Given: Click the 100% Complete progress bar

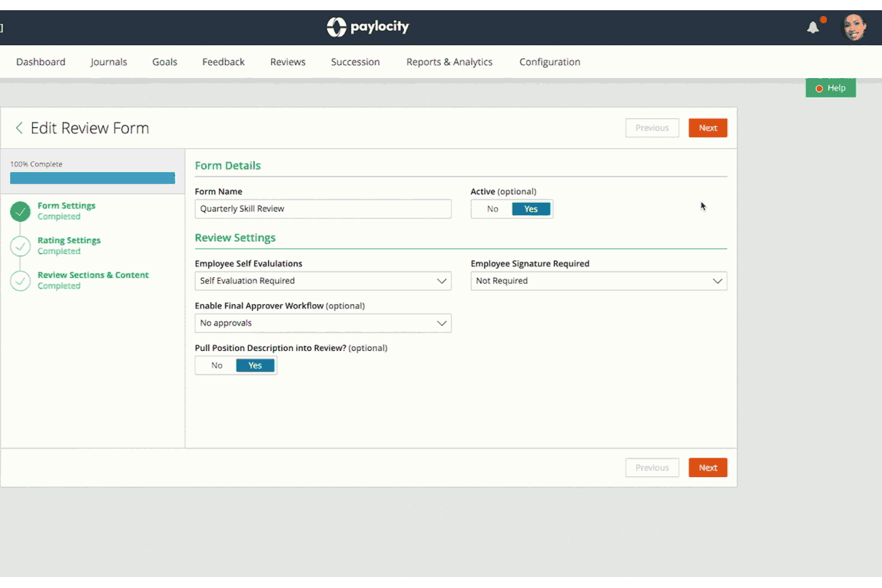Looking at the screenshot, I should [x=93, y=178].
